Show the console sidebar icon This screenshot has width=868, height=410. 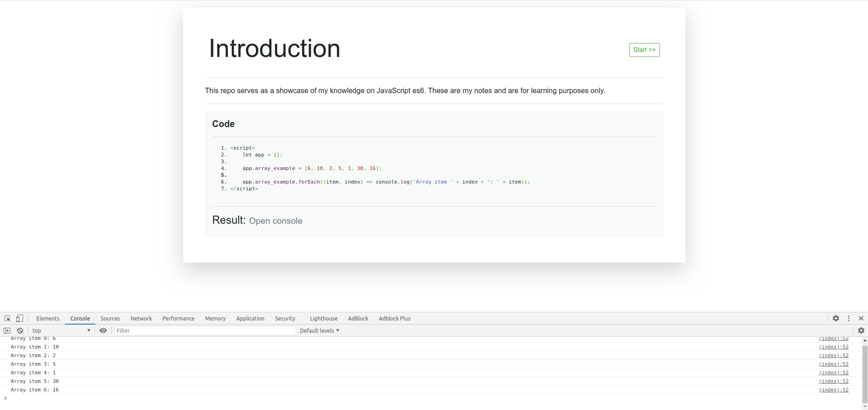pyautogui.click(x=7, y=331)
